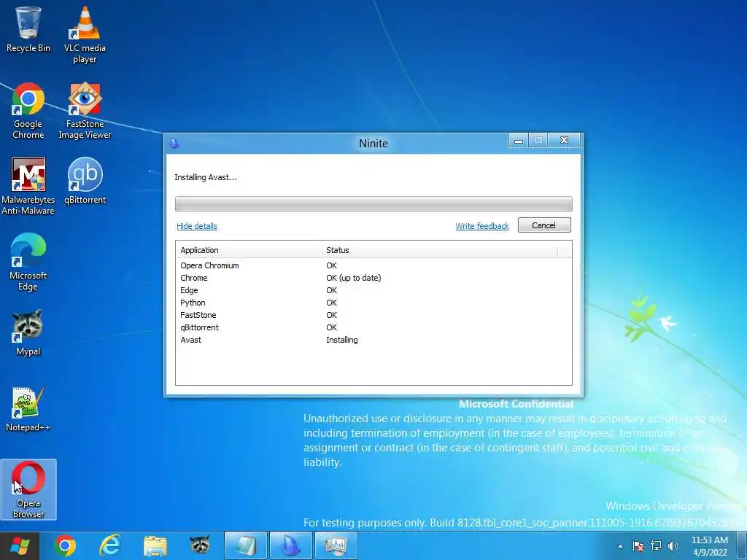Select the Opera Chromium row
Viewport: 747px width, 560px height.
373,265
